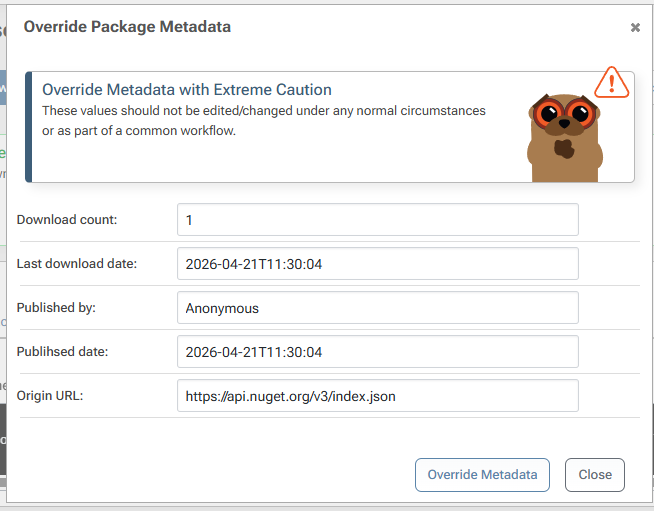
Task: Click the 'Published by:' label
Action: [x=56, y=308]
